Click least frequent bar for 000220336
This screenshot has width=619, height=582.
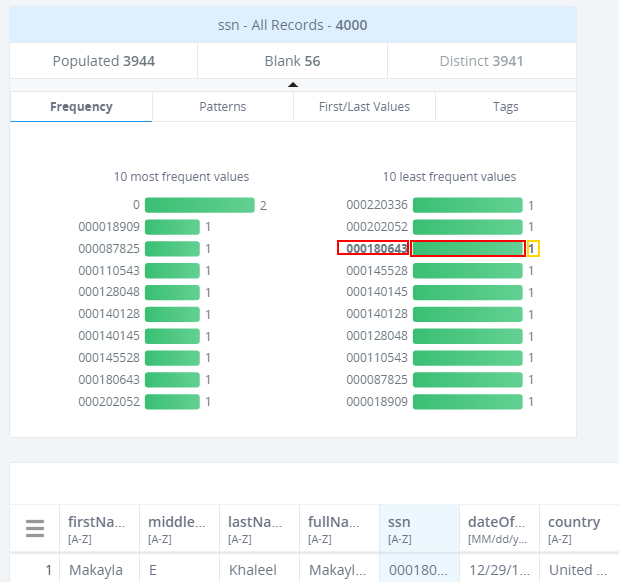pos(468,205)
